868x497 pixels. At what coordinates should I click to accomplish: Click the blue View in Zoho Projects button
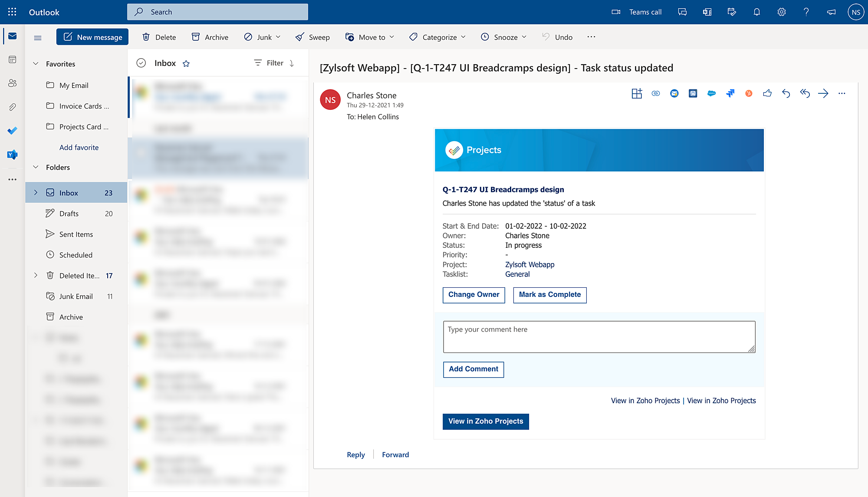click(x=486, y=421)
